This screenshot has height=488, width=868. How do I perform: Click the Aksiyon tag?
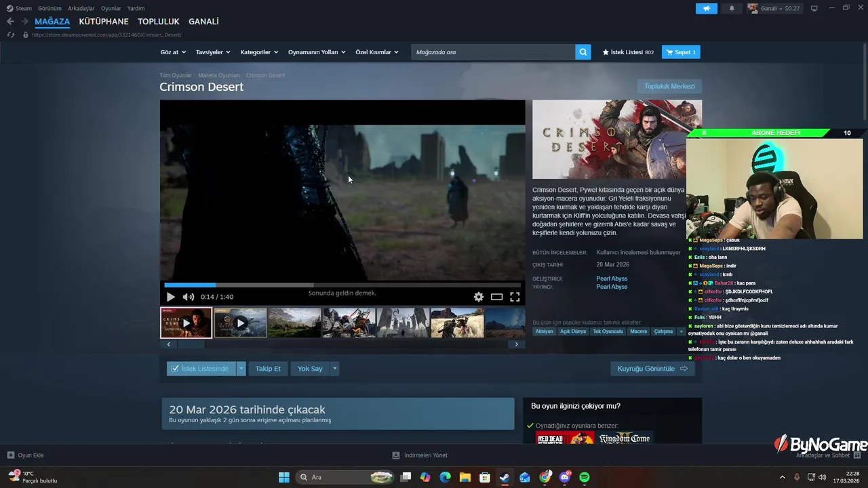pyautogui.click(x=544, y=331)
